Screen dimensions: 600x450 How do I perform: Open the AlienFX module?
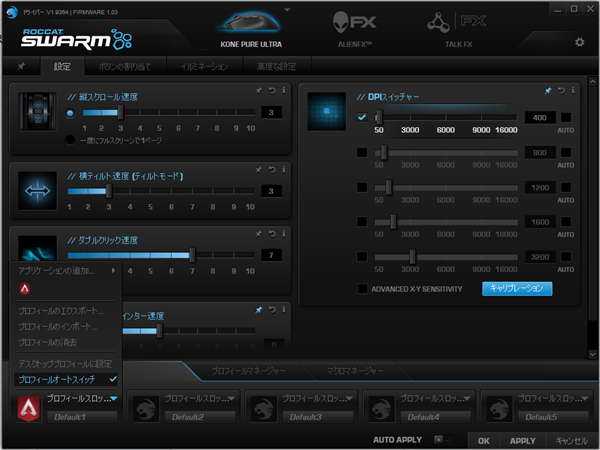[x=355, y=30]
